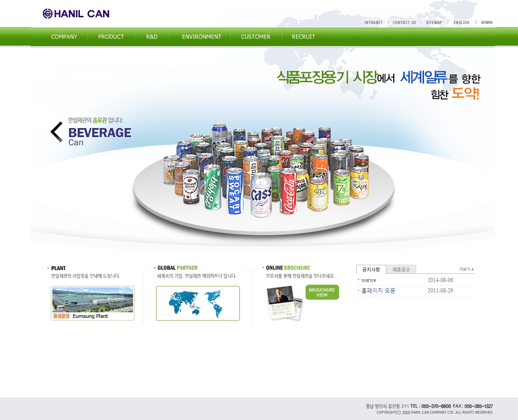
Task: Click the PLANT heading
Action: [x=59, y=268]
